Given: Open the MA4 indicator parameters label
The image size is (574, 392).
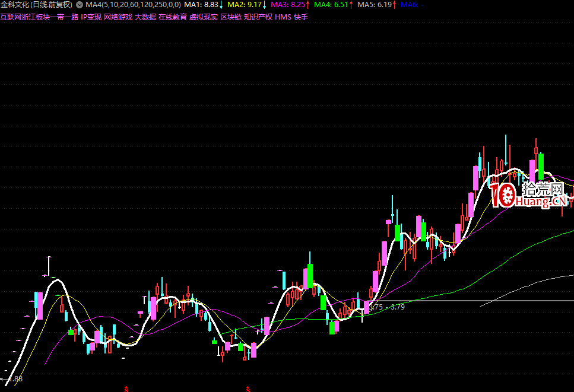Looking at the screenshot, I should pos(133,5).
